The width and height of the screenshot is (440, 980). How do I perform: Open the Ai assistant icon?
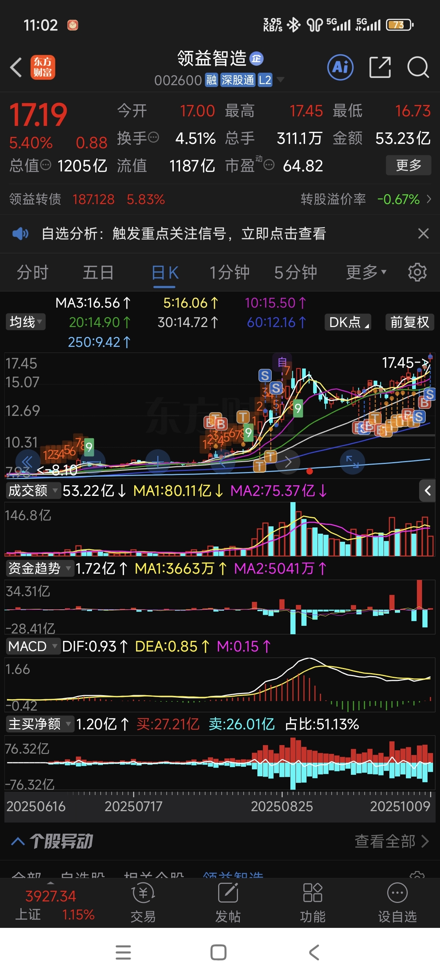click(x=340, y=67)
